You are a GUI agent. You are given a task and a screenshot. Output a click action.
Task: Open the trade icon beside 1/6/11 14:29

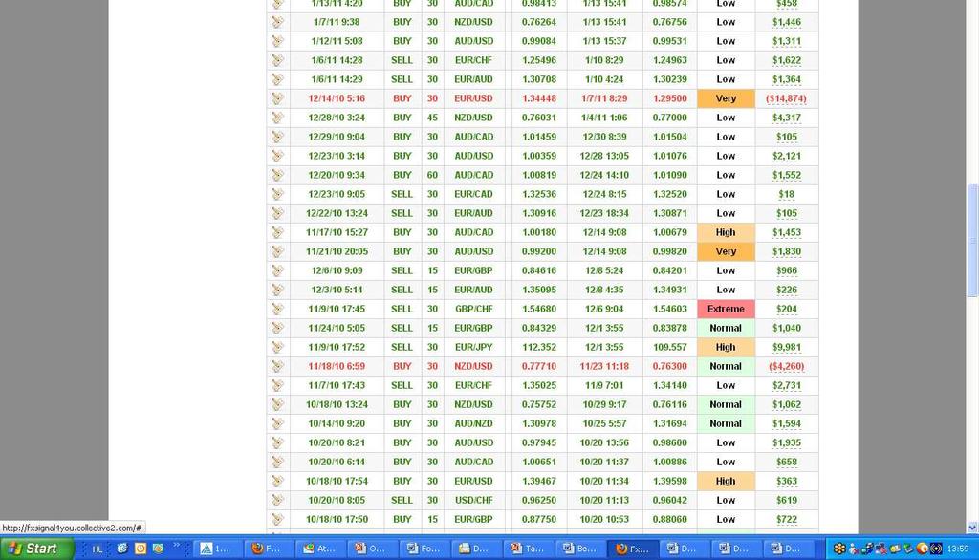[x=278, y=79]
